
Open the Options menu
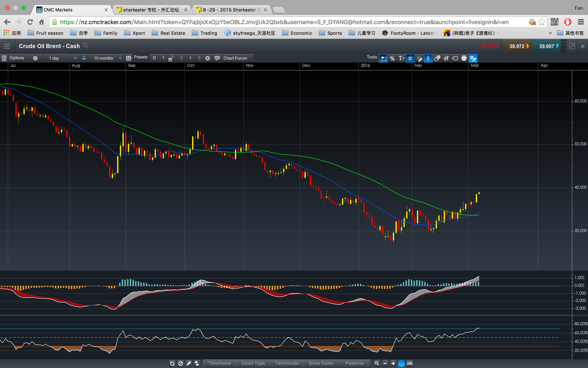pyautogui.click(x=17, y=58)
